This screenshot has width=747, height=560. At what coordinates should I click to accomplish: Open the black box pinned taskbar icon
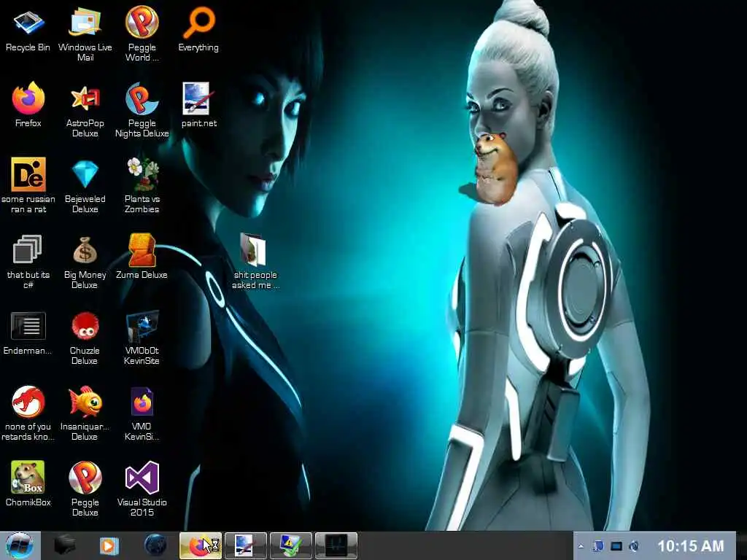pos(65,545)
